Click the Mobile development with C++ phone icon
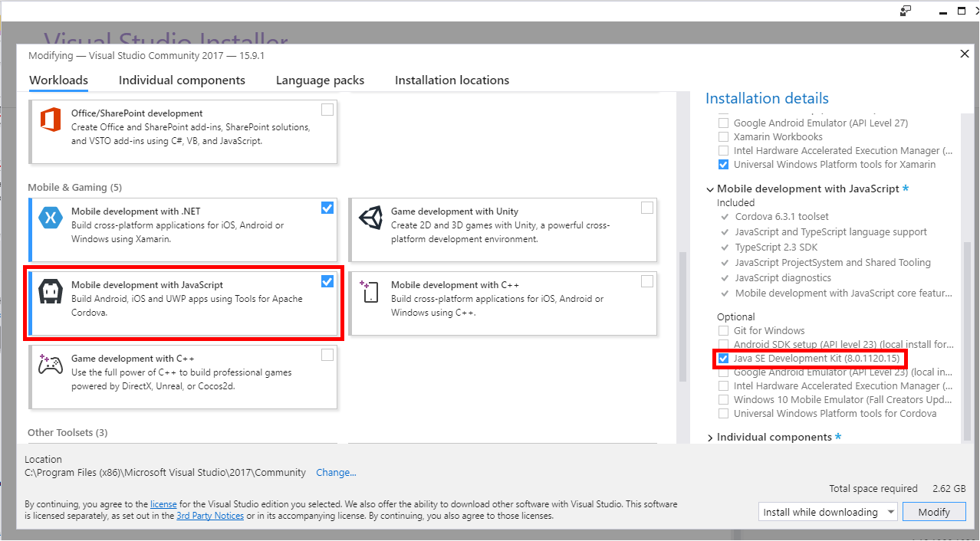This screenshot has height=541, width=980. pyautogui.click(x=370, y=291)
